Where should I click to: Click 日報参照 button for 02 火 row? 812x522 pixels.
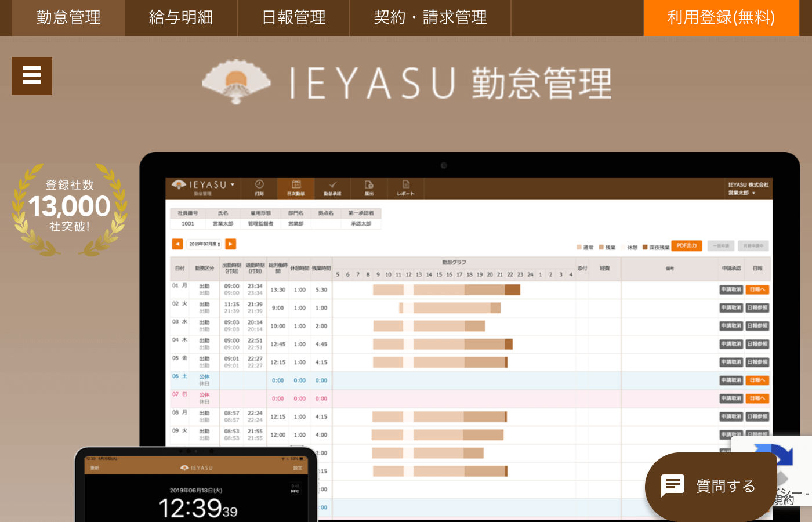[757, 307]
